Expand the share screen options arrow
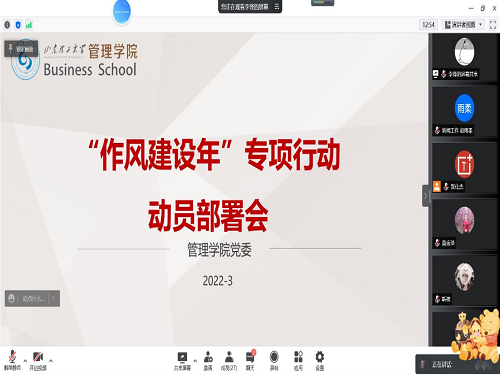The height and width of the screenshot is (375, 500). click(x=195, y=361)
